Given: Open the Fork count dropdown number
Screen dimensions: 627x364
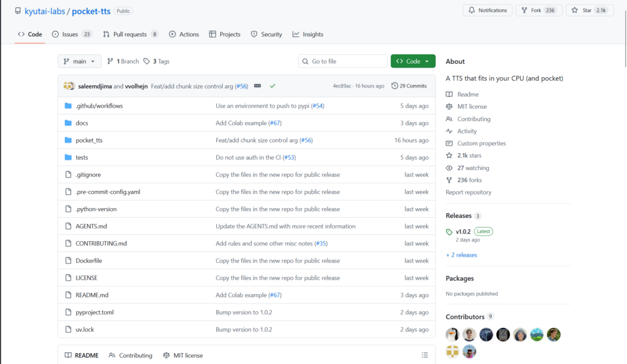Looking at the screenshot, I should [x=550, y=10].
